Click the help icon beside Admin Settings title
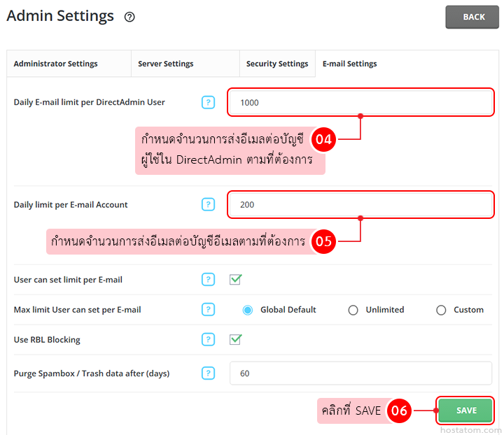This screenshot has width=504, height=435. click(129, 17)
